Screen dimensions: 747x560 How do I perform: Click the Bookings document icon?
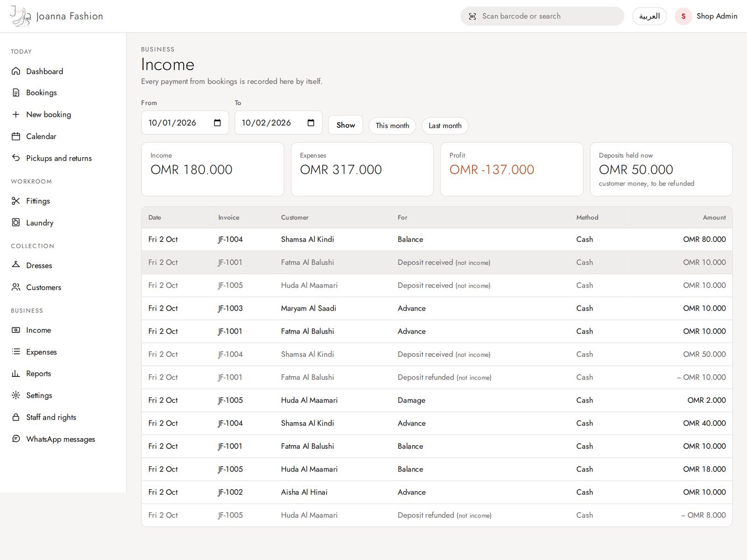coord(16,92)
